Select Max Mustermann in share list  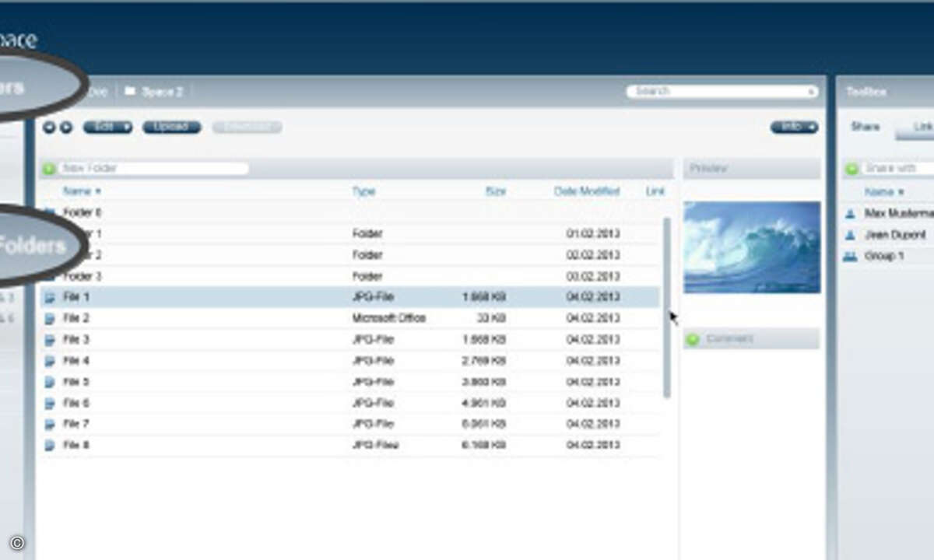click(899, 213)
